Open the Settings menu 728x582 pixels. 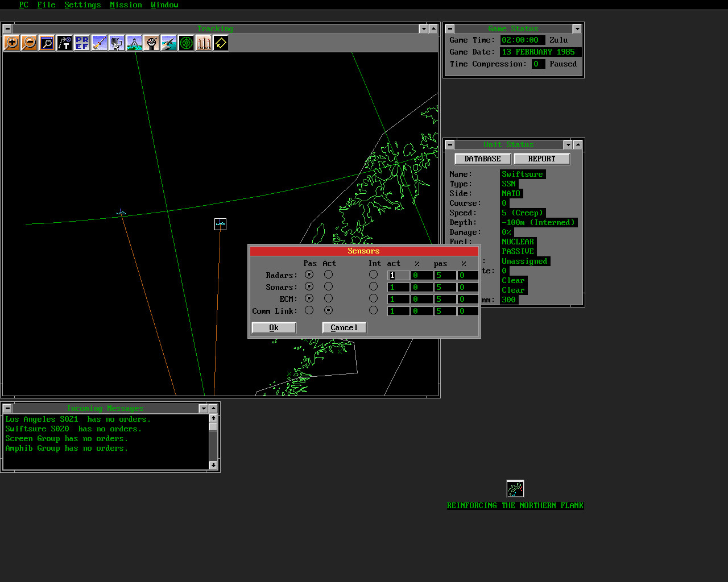click(82, 5)
